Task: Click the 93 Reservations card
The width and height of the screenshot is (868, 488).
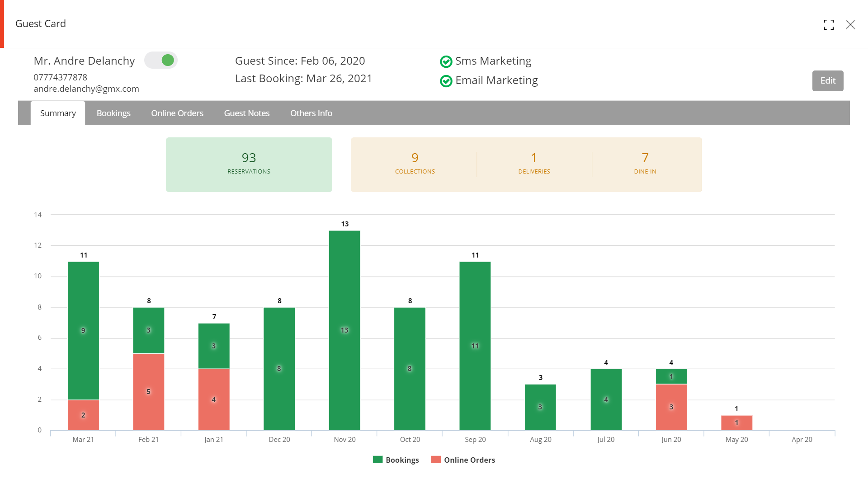Action: [x=249, y=164]
